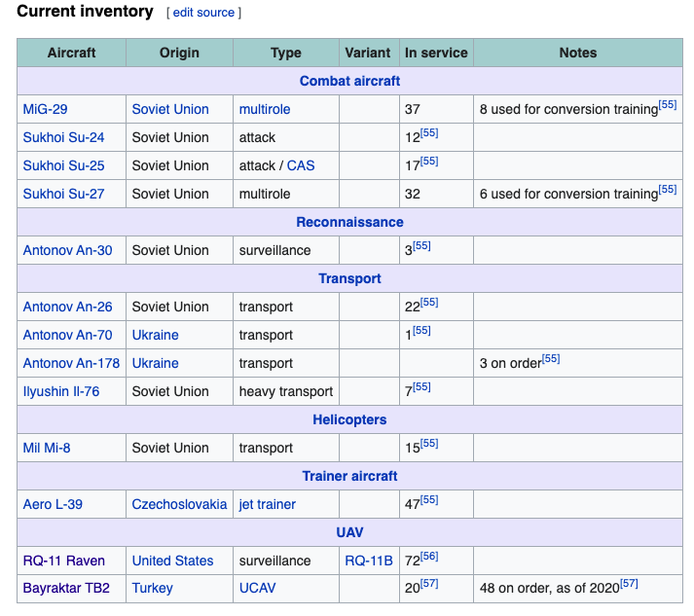Open the Trainer aircraft section link
This screenshot has height=616, width=694.
pos(349,476)
